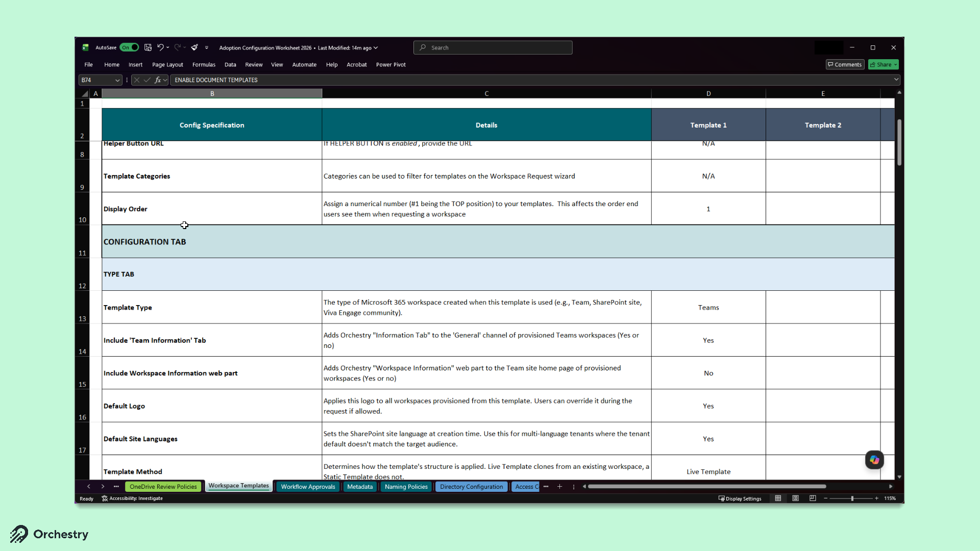Open the Customize Quick Access Toolbar dropdown

pyautogui.click(x=207, y=47)
